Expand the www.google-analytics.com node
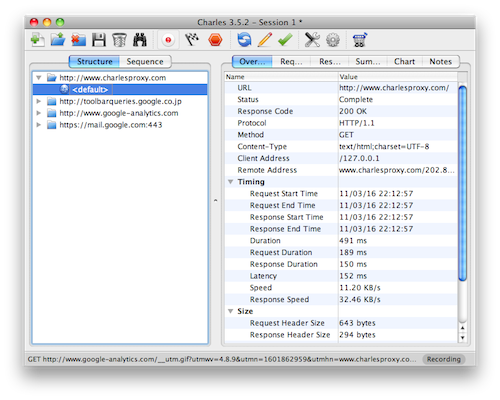Viewport: 500px width, 400px height. coord(39,113)
